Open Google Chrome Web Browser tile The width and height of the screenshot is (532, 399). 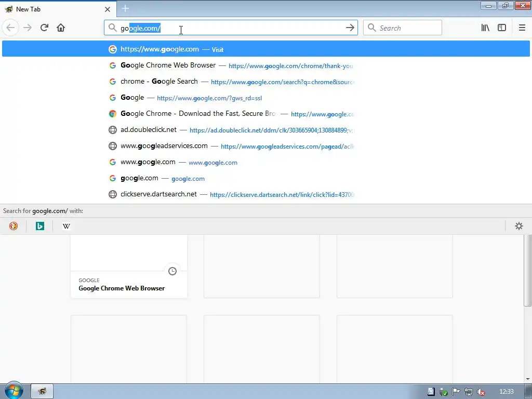(x=129, y=267)
